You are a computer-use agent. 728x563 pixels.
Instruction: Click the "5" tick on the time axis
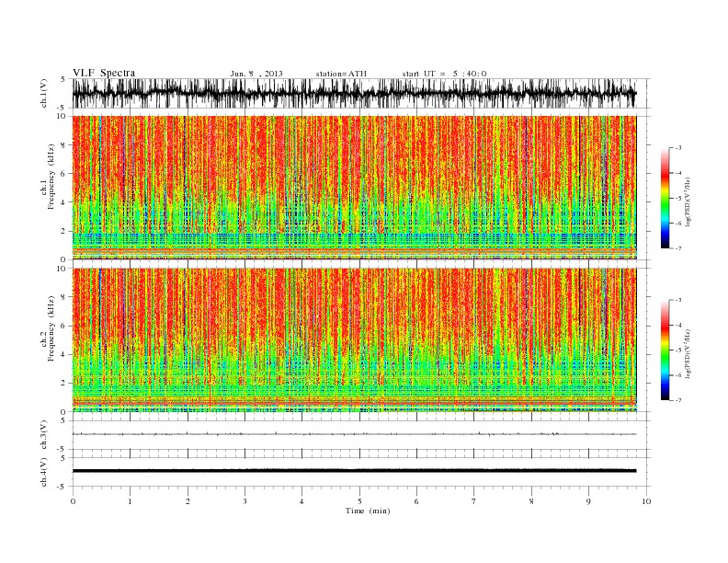coord(359,501)
